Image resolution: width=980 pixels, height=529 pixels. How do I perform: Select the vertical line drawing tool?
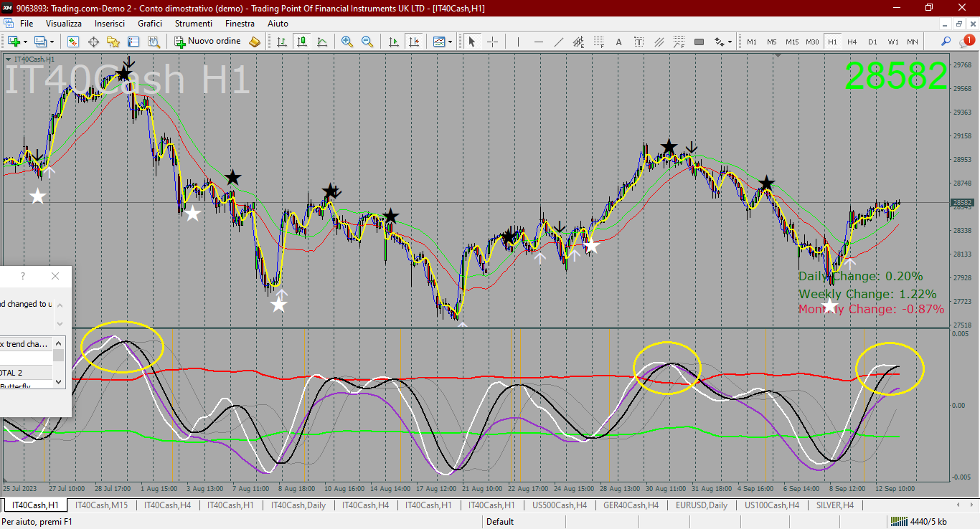[x=518, y=42]
